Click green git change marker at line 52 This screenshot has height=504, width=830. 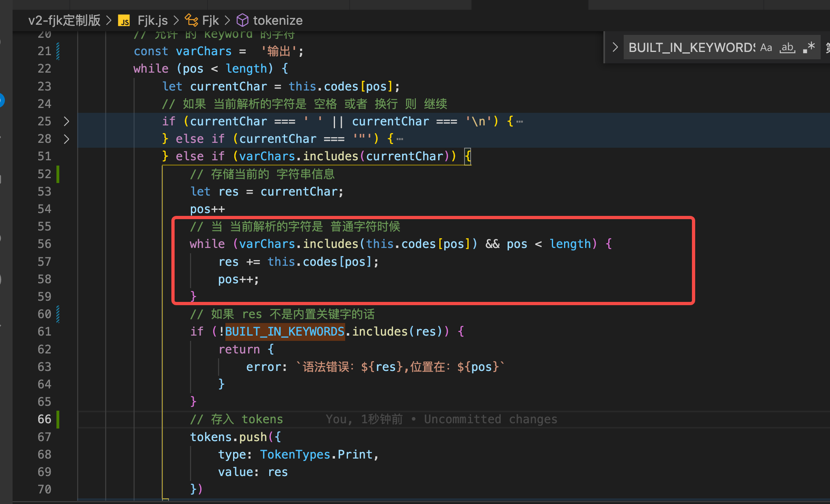(58, 174)
